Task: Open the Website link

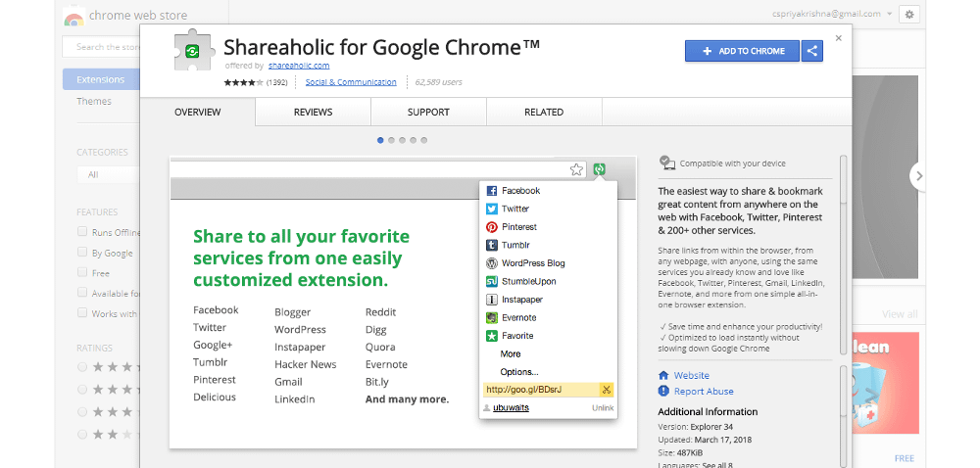Action: click(691, 376)
